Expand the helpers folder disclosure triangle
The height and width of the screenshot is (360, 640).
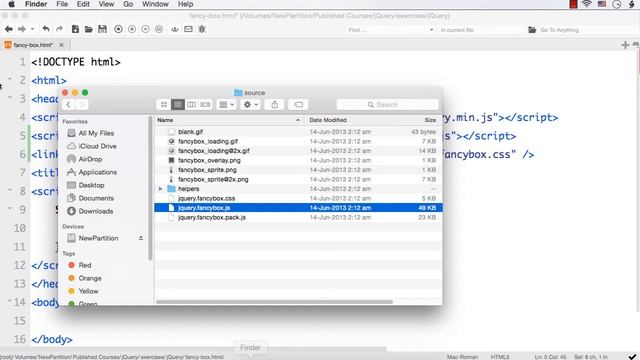click(x=160, y=189)
